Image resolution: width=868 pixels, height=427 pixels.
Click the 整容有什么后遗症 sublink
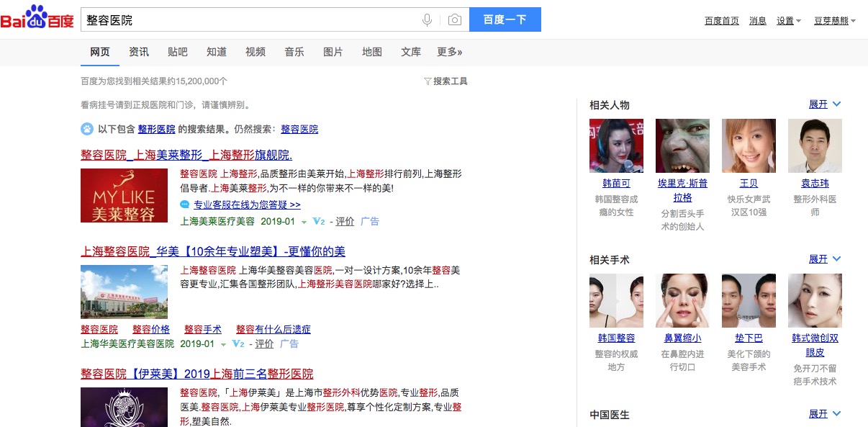[x=273, y=329]
